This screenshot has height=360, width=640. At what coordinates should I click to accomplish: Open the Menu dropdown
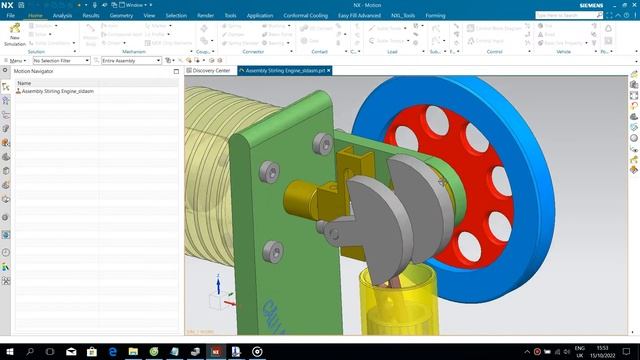point(15,60)
